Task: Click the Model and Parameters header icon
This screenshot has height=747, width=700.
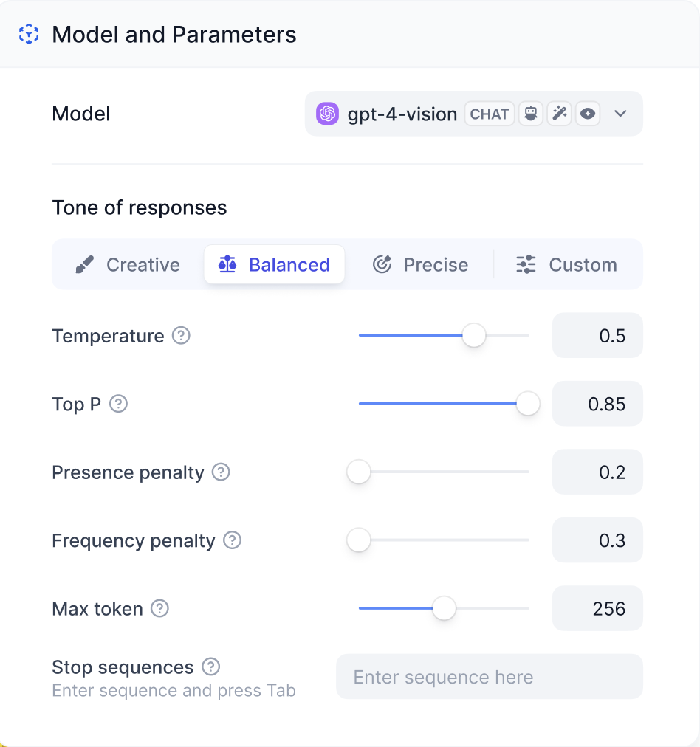Action: click(29, 34)
